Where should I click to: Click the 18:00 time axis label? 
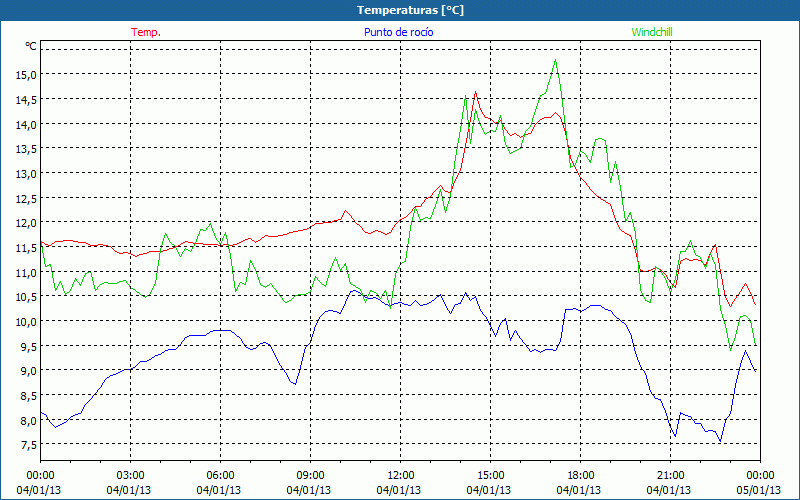(x=581, y=476)
